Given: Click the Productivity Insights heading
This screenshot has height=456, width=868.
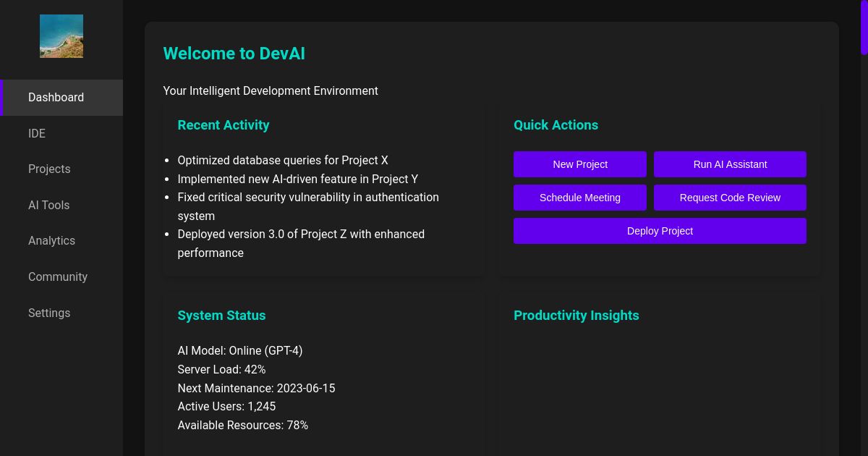Looking at the screenshot, I should (x=576, y=316).
